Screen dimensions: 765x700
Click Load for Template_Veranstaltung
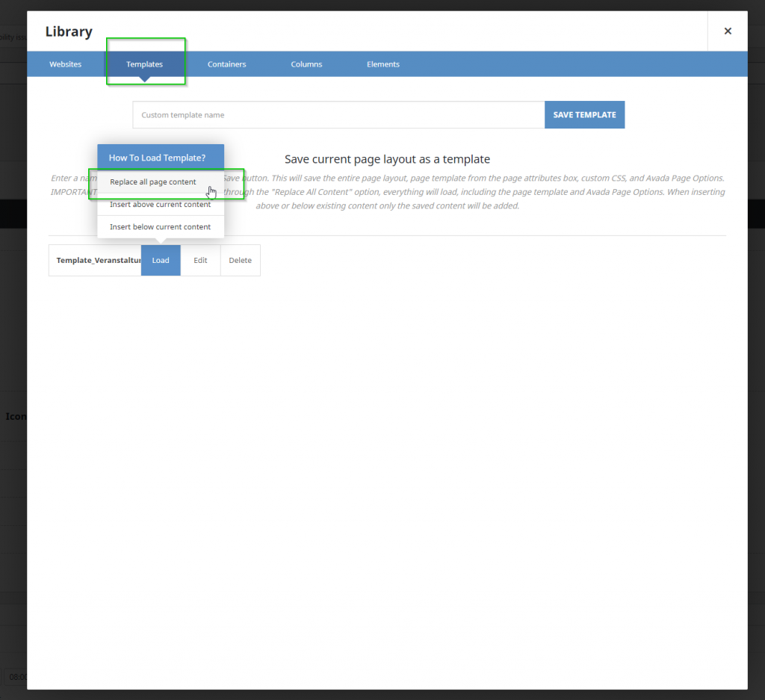tap(161, 261)
